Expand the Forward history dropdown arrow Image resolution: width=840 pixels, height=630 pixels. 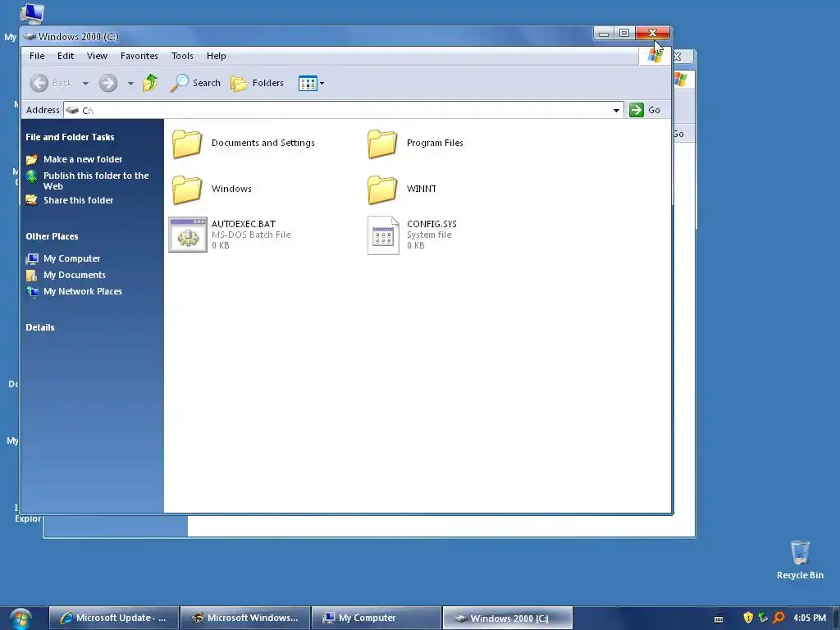tap(130, 84)
